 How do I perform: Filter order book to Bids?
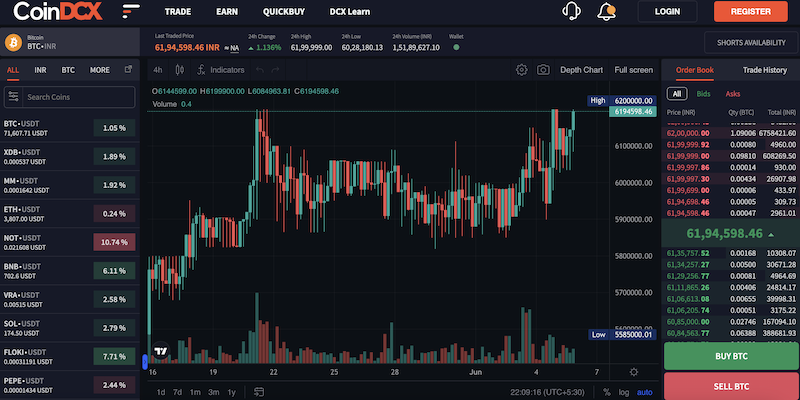[x=703, y=94]
